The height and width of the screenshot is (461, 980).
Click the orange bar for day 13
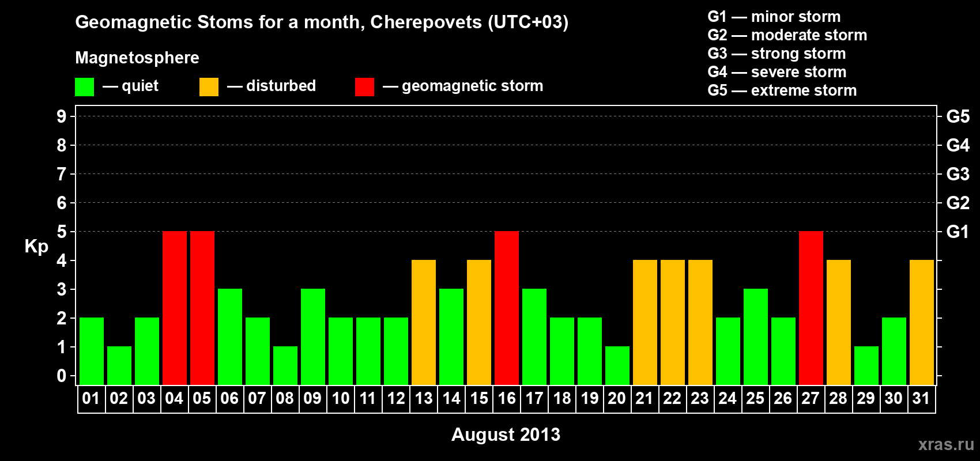point(424,323)
